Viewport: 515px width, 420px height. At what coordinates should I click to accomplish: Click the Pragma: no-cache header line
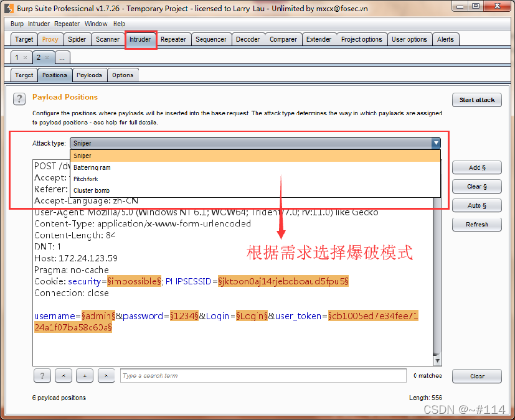[x=72, y=270]
